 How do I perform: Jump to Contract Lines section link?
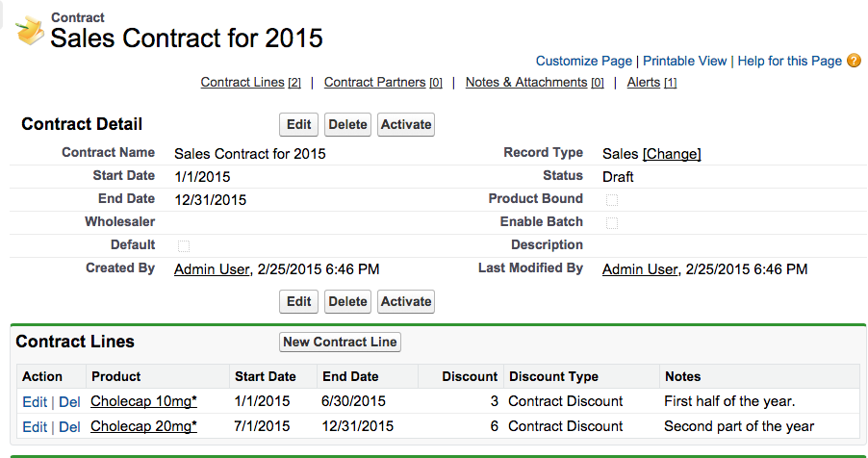point(243,83)
